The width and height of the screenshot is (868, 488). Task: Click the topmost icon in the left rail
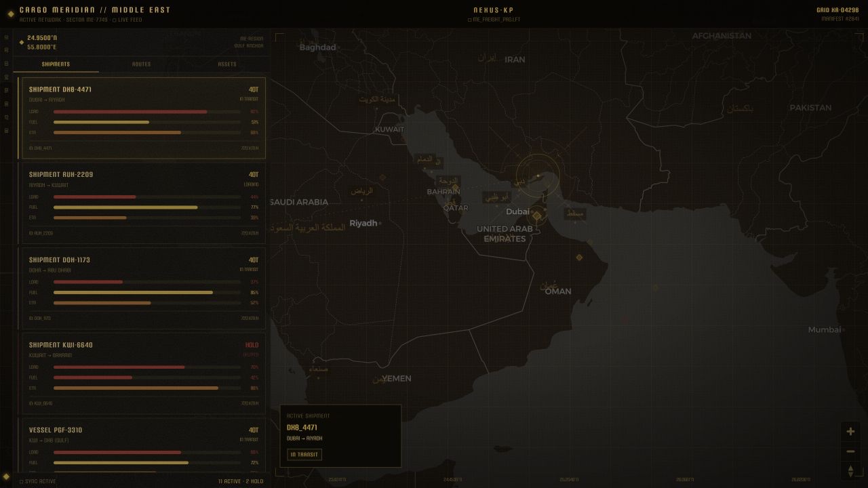6,38
